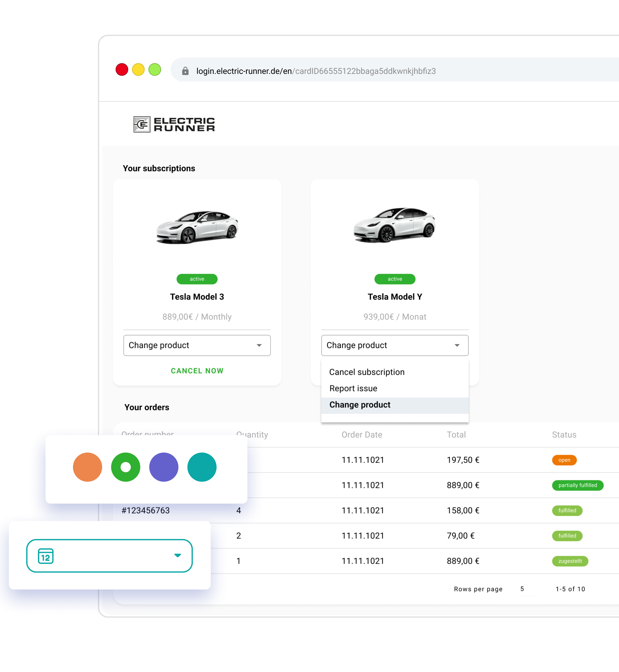Click the Tesla Model 3 car image
This screenshot has width=619, height=672.
(197, 227)
